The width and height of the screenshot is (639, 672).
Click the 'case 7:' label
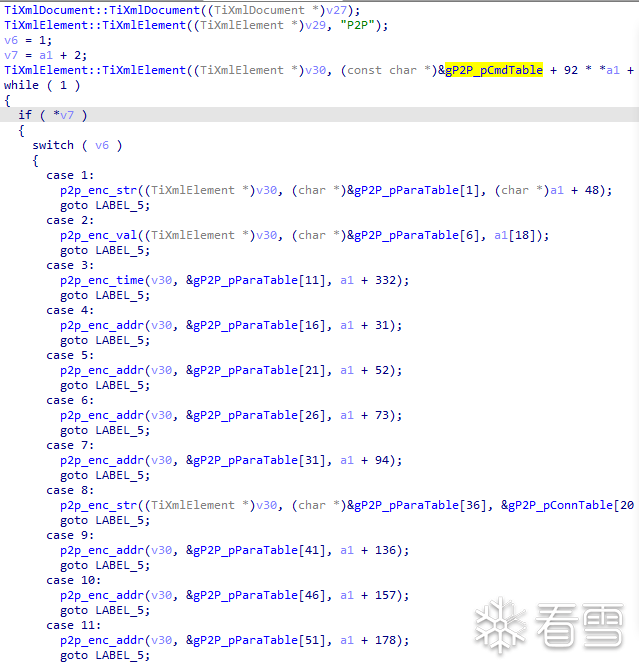(x=70, y=445)
